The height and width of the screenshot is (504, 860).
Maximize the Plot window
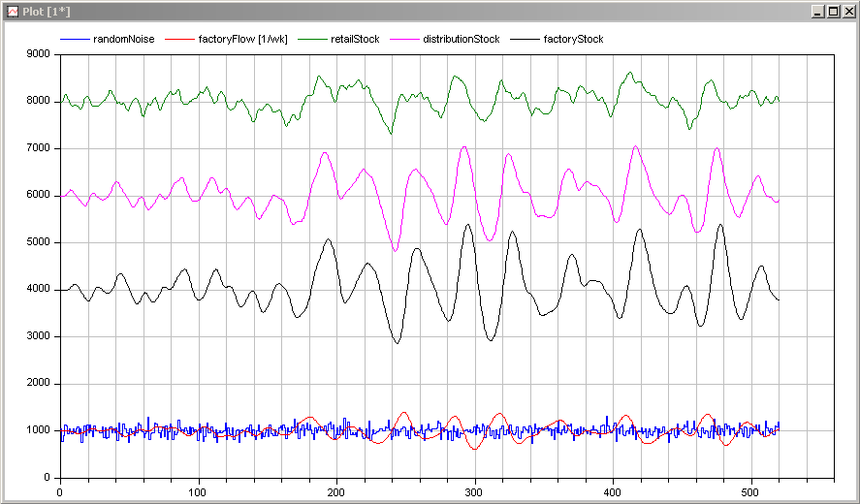point(833,10)
